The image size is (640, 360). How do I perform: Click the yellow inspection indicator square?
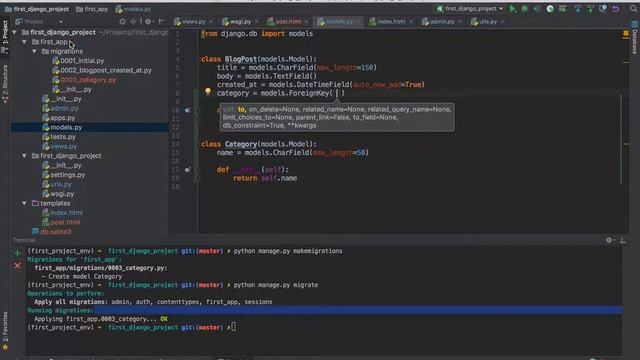coord(626,33)
